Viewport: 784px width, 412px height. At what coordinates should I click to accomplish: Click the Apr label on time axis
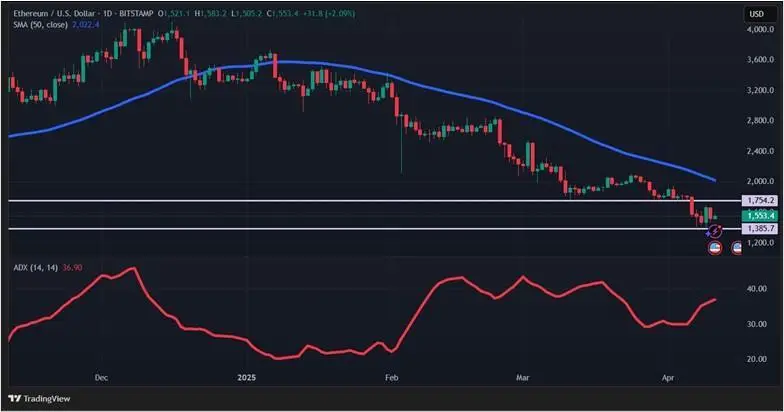(669, 378)
